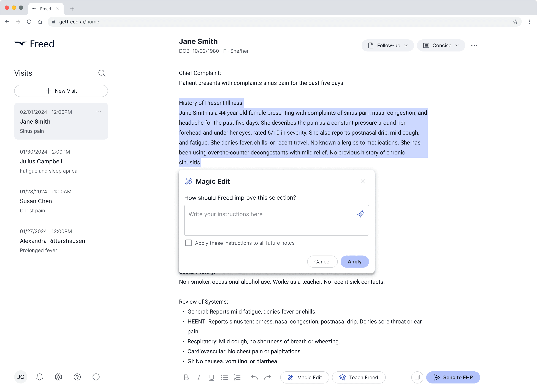Click History of Present Illness heading
The height and width of the screenshot is (392, 537).
point(211,103)
